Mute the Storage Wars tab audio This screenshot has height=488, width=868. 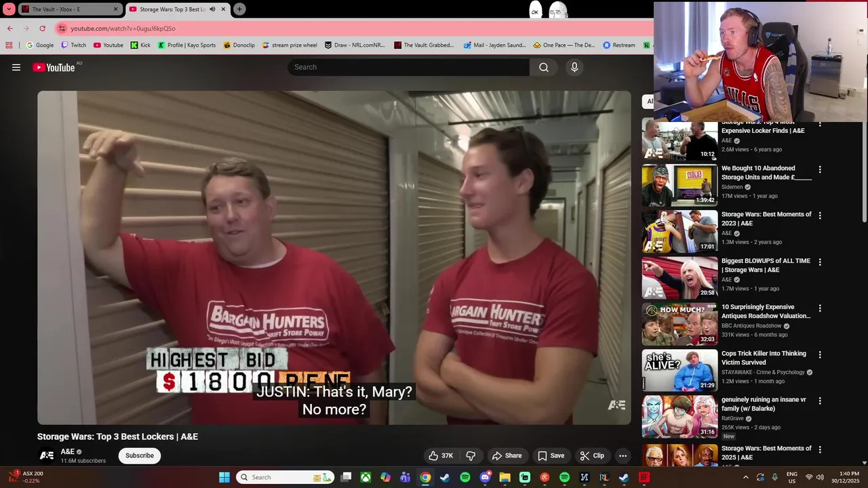click(212, 9)
